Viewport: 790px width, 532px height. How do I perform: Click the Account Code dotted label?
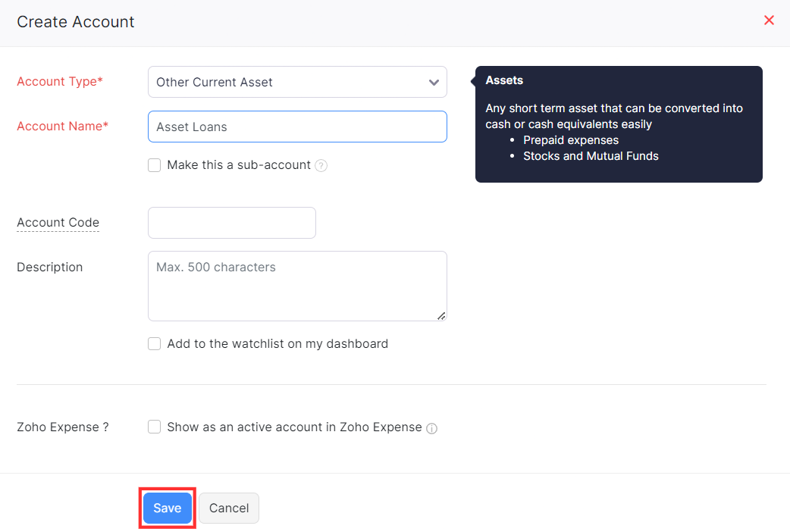[x=58, y=222]
